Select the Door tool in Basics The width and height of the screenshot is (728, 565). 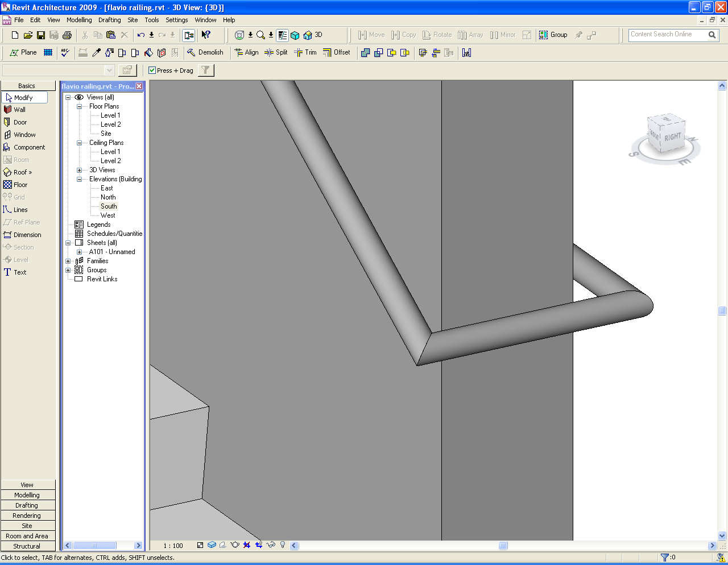(x=20, y=122)
